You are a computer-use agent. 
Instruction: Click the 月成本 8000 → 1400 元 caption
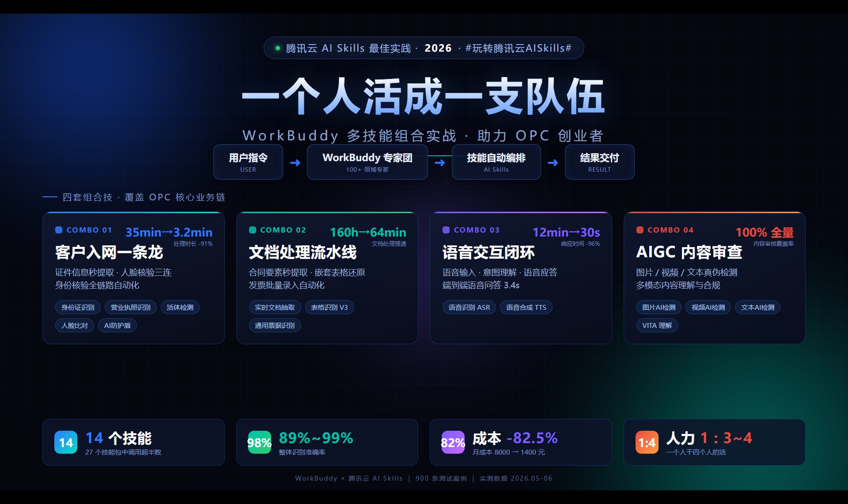click(x=509, y=452)
